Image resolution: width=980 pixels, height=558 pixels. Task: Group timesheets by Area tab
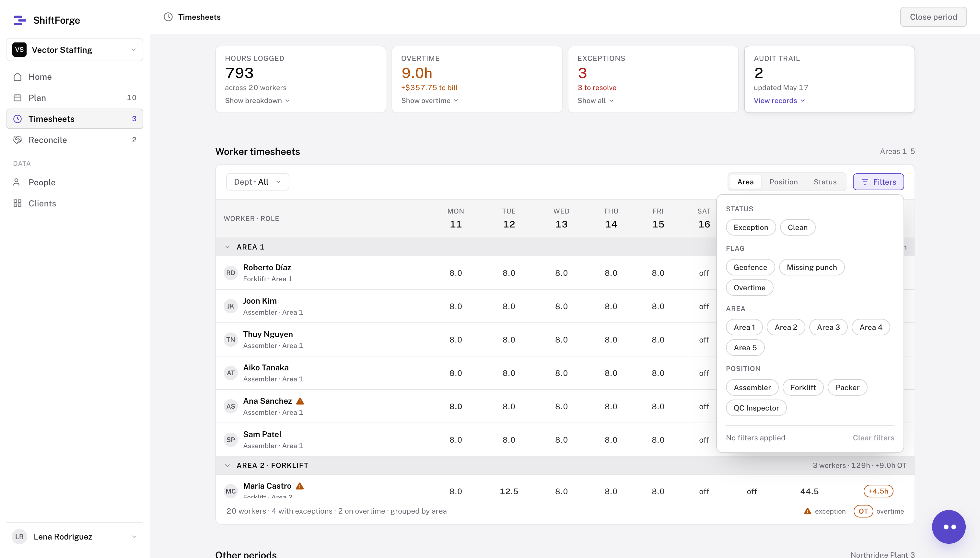[745, 182]
